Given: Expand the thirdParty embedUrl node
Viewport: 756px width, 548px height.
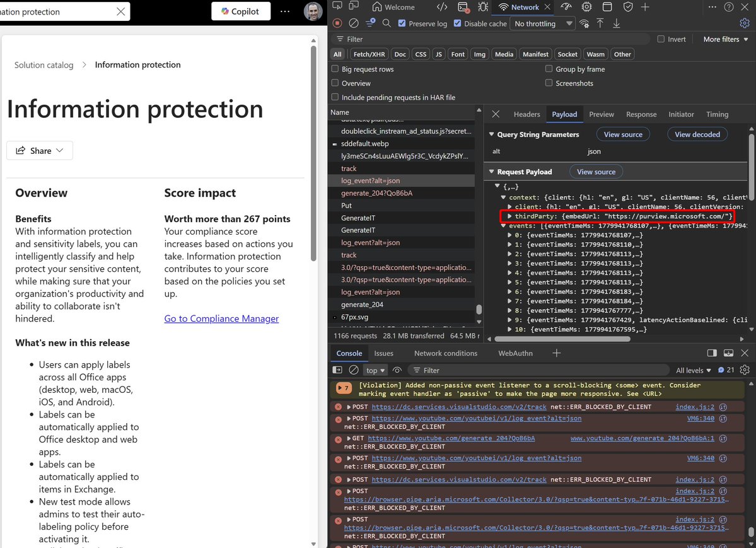Looking at the screenshot, I should pyautogui.click(x=509, y=216).
